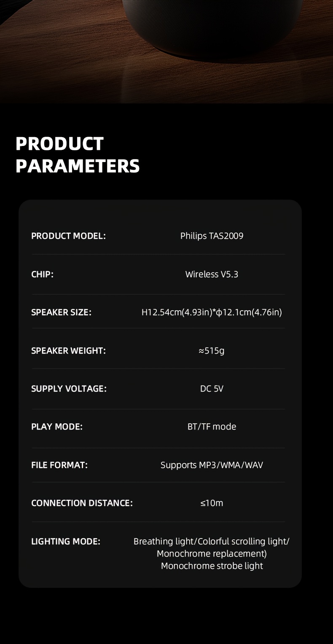Select the CONNECTION DISTANCE label

tap(82, 503)
